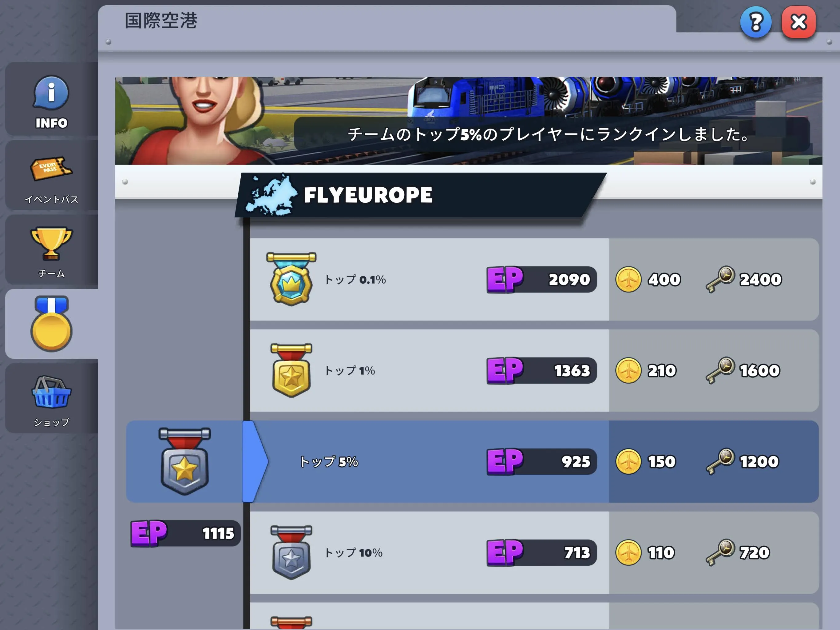Click the トップ 0.1% crown medal icon
This screenshot has height=630, width=840.
tap(291, 279)
